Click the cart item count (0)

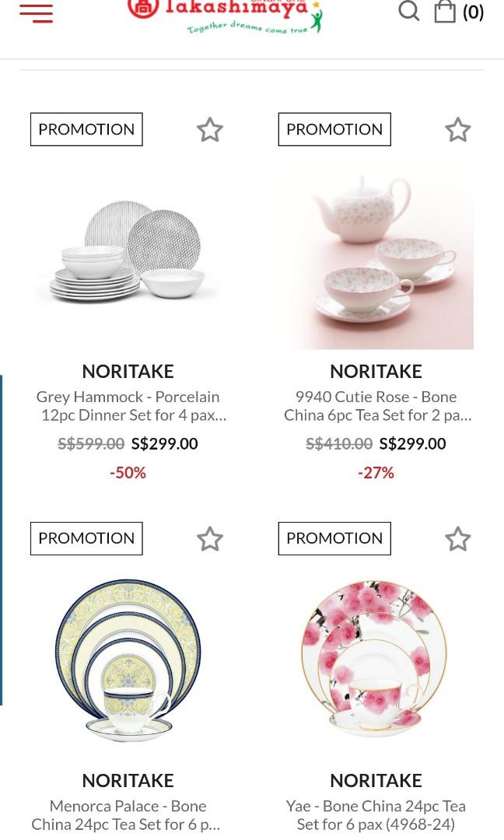tap(473, 12)
